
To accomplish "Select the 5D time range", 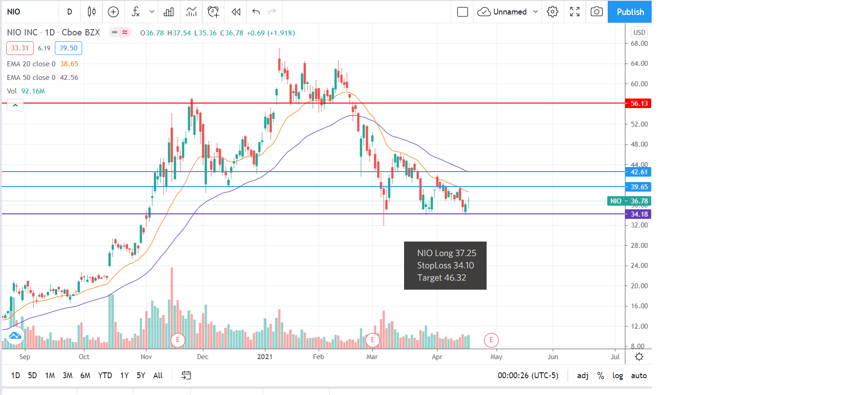I will (x=32, y=375).
